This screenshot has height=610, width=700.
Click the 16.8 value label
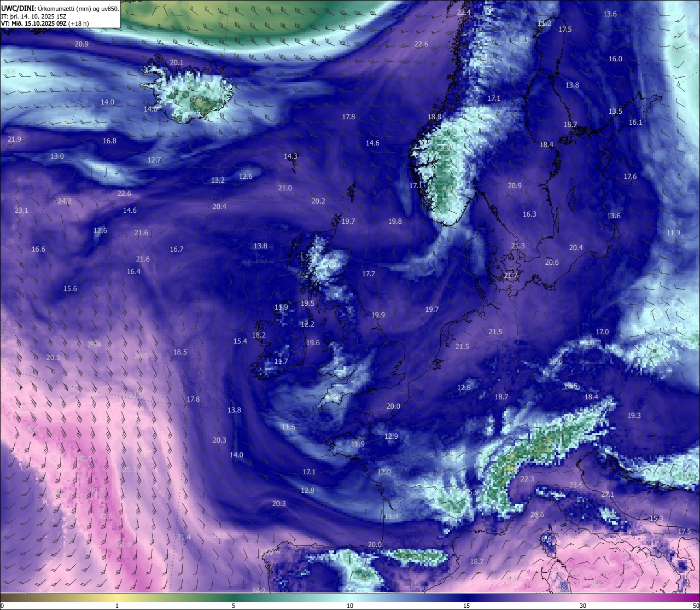[109, 141]
